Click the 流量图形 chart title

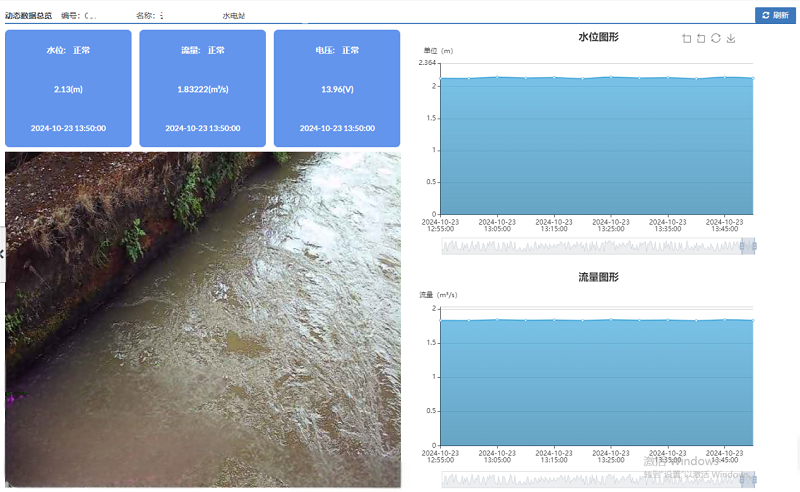598,277
